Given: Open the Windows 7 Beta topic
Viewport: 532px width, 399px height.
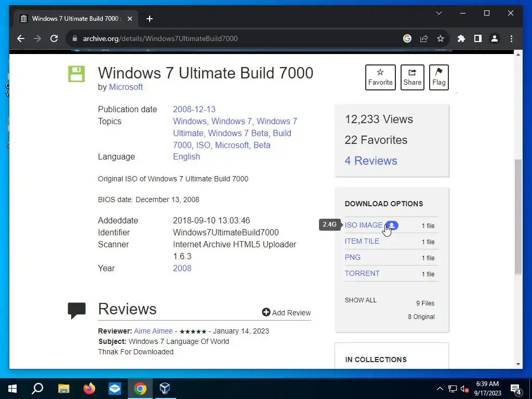Looking at the screenshot, I should tap(239, 133).
